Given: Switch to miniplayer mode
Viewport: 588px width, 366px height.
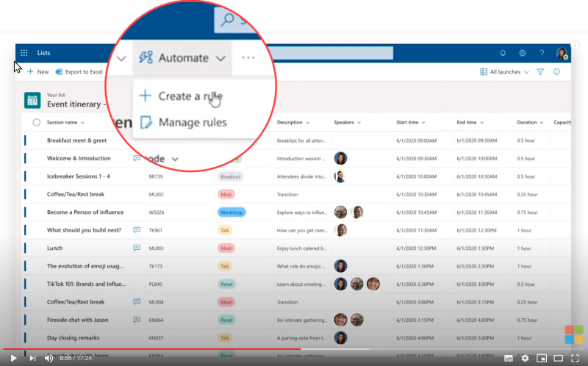Looking at the screenshot, I should pyautogui.click(x=542, y=358).
